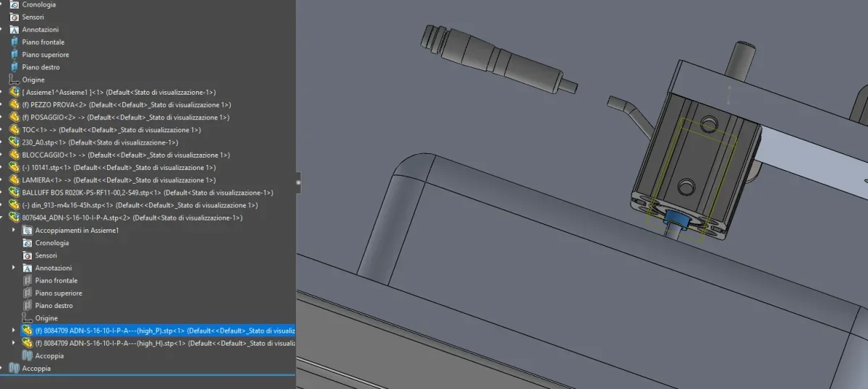868x389 pixels.
Task: Select BALLUFF BOS R020K-PS-RF11 component row
Action: tap(148, 192)
